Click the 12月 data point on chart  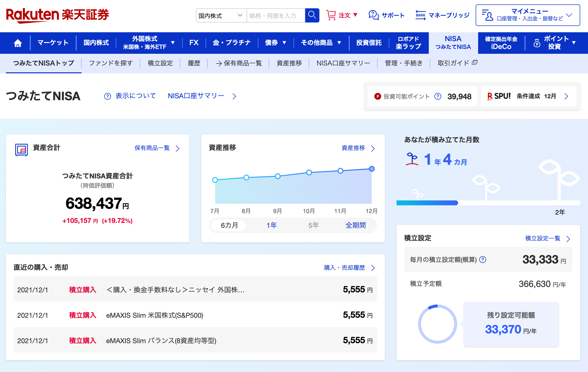pos(372,169)
